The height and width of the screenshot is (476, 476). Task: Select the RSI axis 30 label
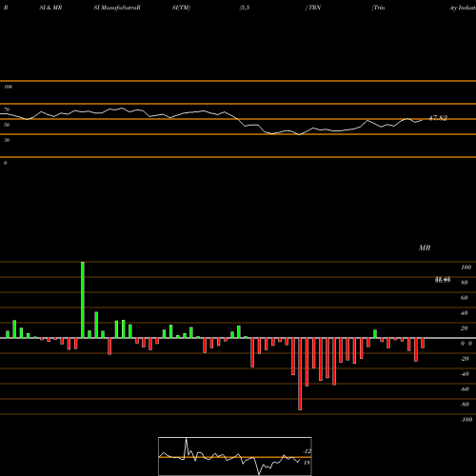(x=7, y=140)
